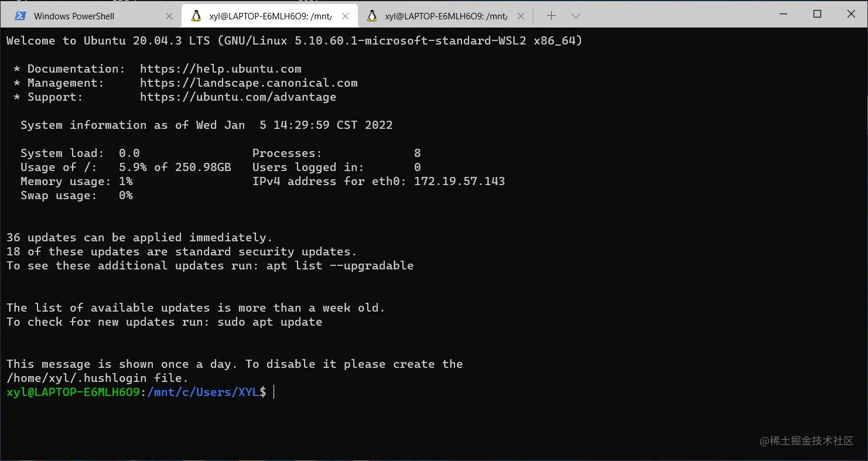Click the blue /mnt/c/Users/XYL path
The width and height of the screenshot is (868, 461).
[x=203, y=392]
